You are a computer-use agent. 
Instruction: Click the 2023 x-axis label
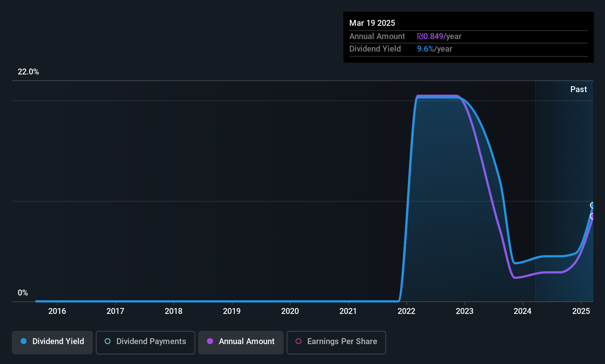[x=465, y=311]
